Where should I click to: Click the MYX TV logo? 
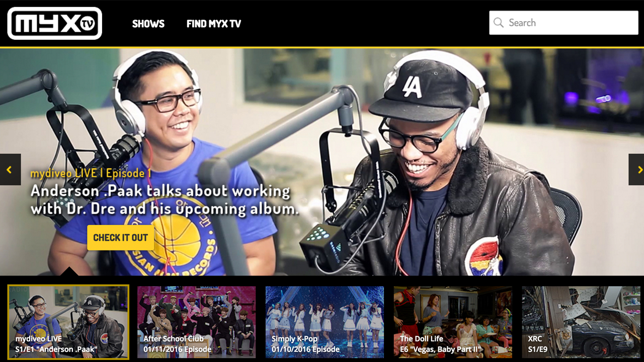point(55,23)
